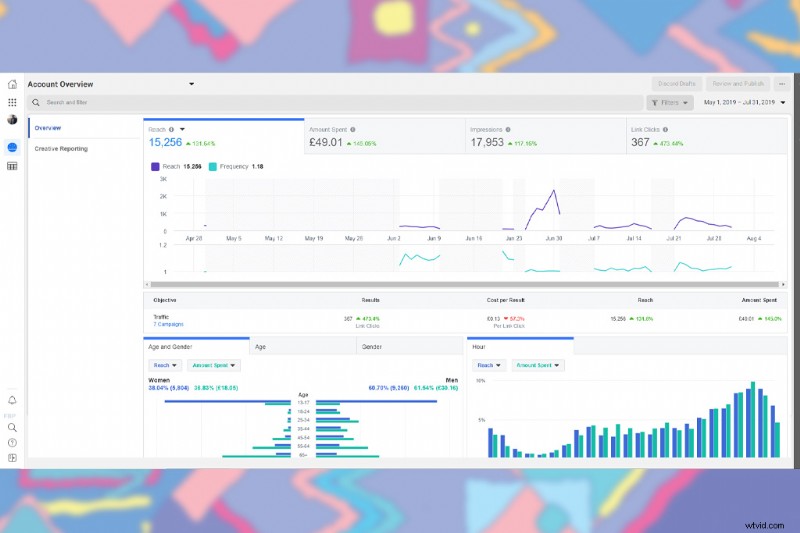Click the Cost per Result column header
Viewport: 800px width, 533px height.
(505, 300)
